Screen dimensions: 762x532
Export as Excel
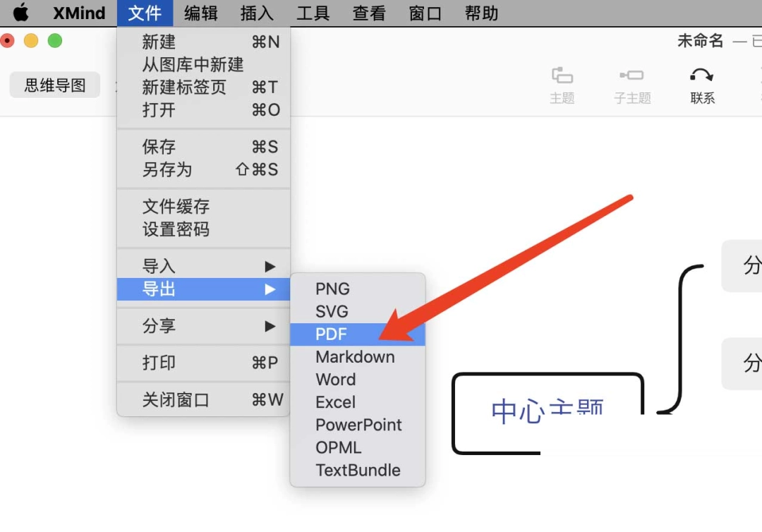[x=358, y=402]
